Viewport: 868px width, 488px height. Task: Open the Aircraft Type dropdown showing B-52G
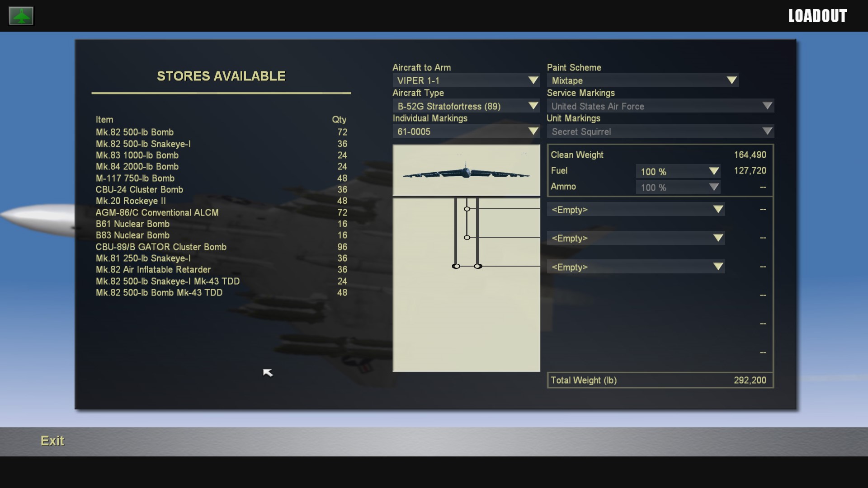(466, 106)
